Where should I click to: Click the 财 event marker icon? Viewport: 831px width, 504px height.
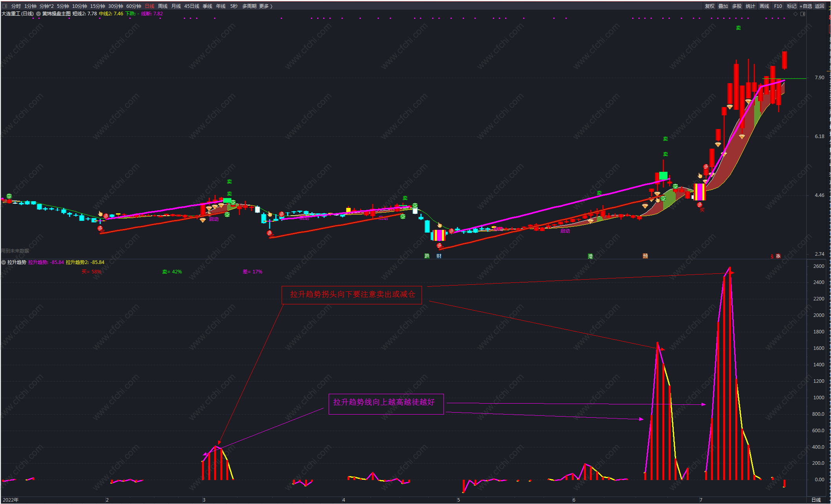click(439, 256)
